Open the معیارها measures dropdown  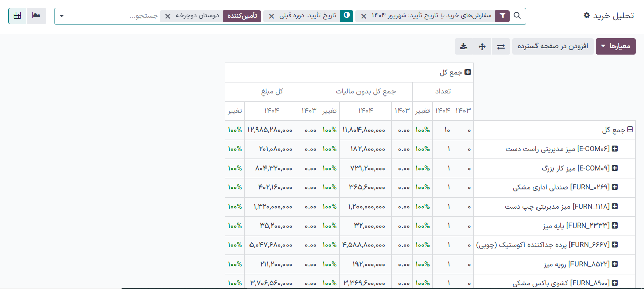point(616,46)
